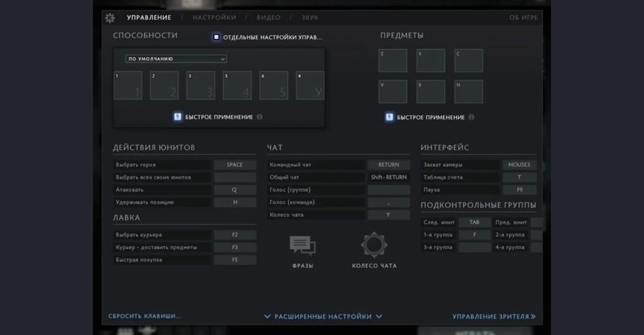Rebind Shift-RETURN key for Общий чат
This screenshot has width=644, height=335.
pyautogui.click(x=389, y=177)
